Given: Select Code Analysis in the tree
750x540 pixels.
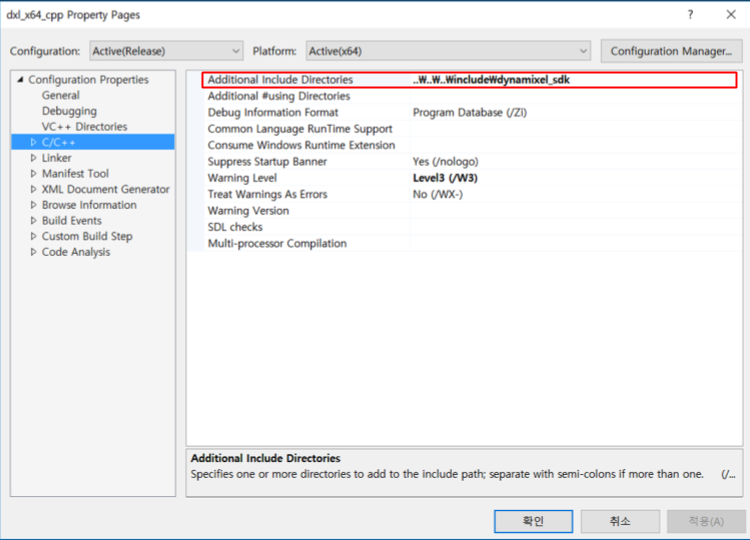Looking at the screenshot, I should [x=76, y=252].
